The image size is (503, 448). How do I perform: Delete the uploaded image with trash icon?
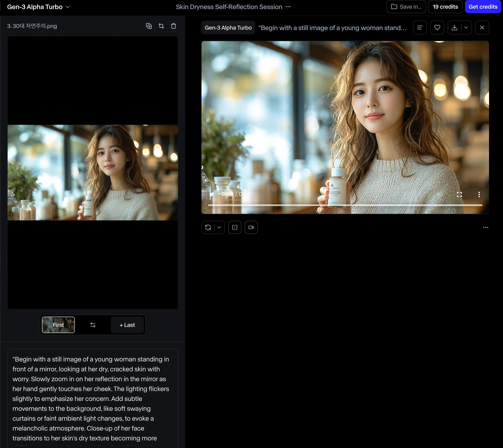[174, 26]
